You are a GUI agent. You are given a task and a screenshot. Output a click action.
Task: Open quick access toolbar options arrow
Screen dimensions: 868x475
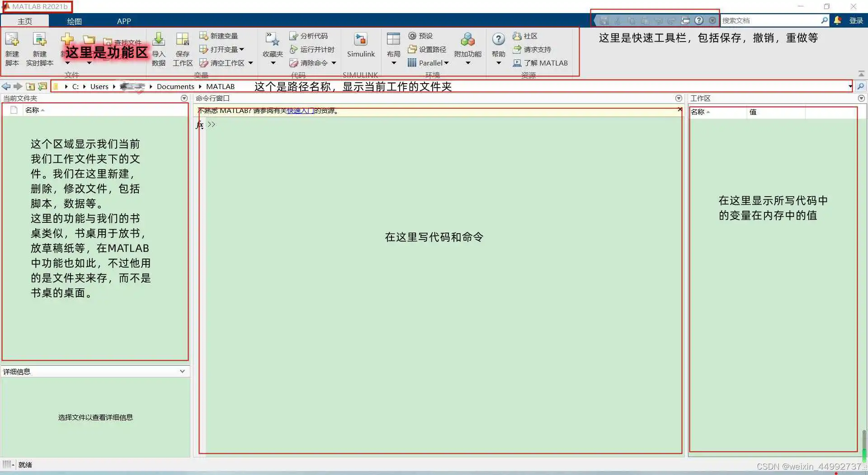[712, 20]
